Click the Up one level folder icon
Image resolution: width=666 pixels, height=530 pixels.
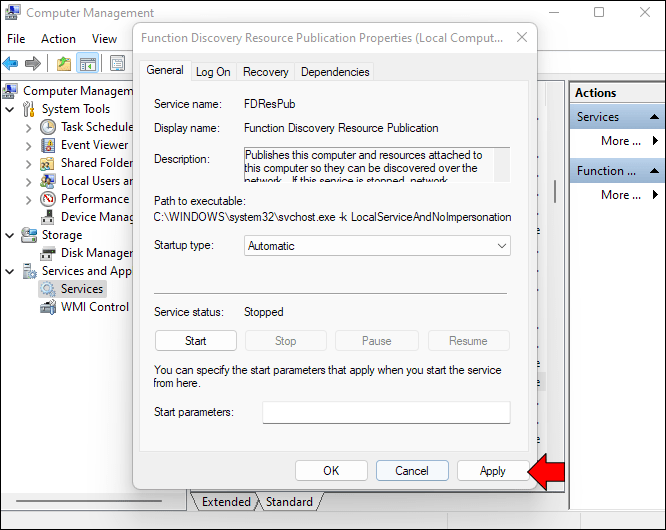[x=64, y=64]
